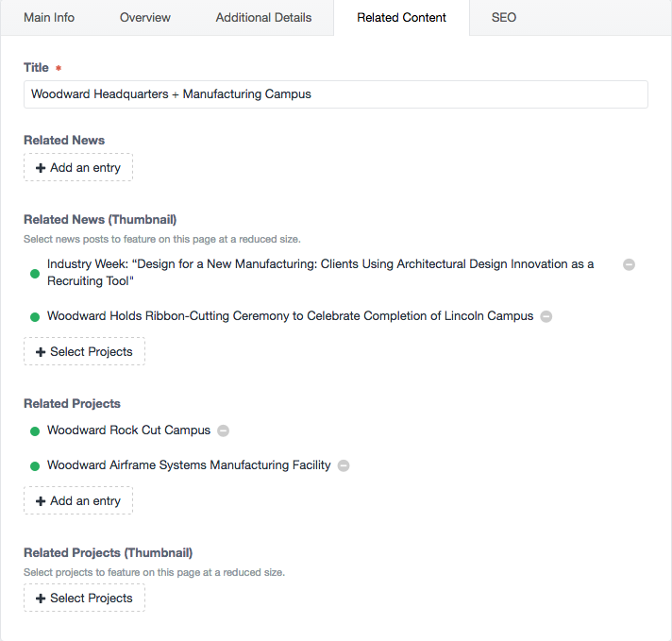672x641 pixels.
Task: Click into the Title input field
Action: [x=336, y=94]
